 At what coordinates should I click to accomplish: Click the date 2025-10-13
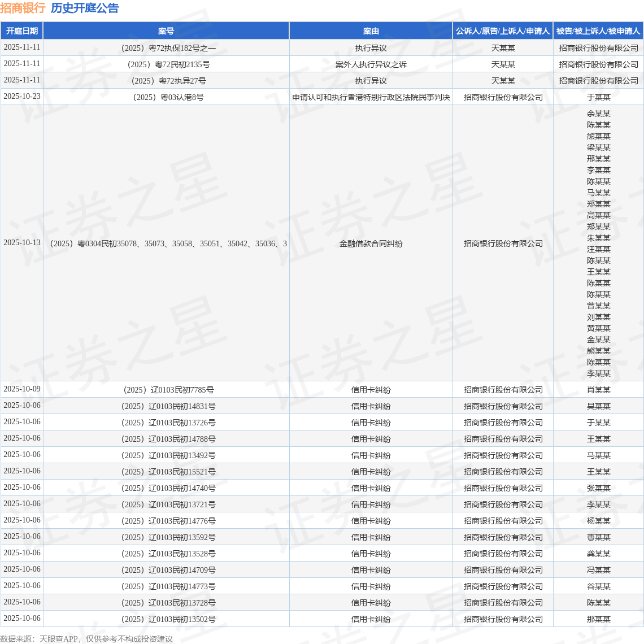tap(22, 243)
